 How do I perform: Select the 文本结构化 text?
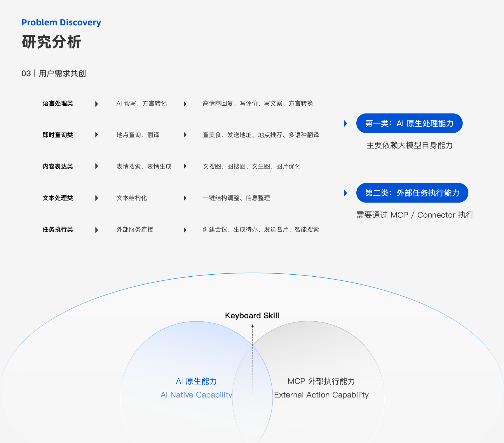132,198
